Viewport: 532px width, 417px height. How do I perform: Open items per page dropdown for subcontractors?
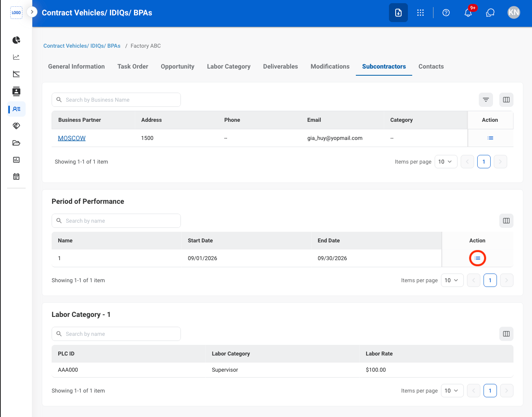click(x=446, y=162)
